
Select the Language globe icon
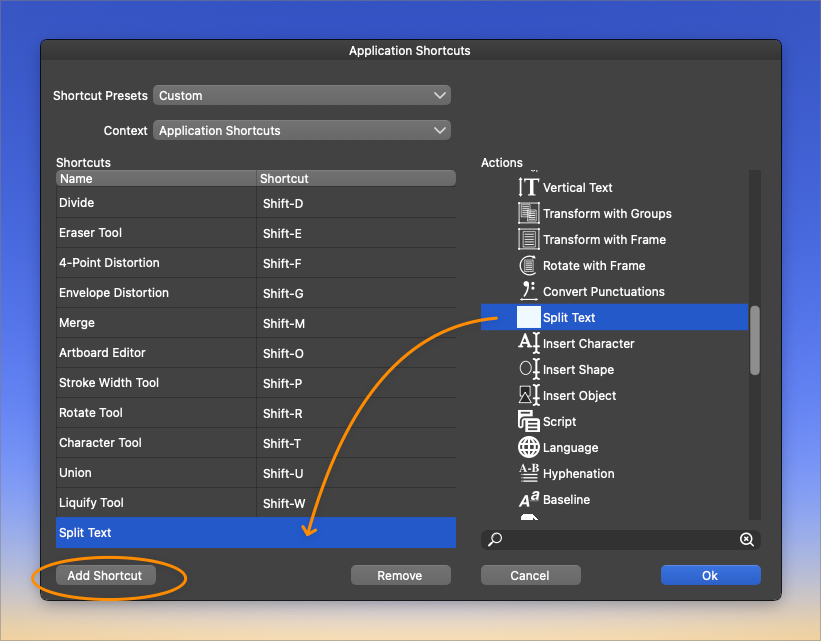click(x=528, y=447)
